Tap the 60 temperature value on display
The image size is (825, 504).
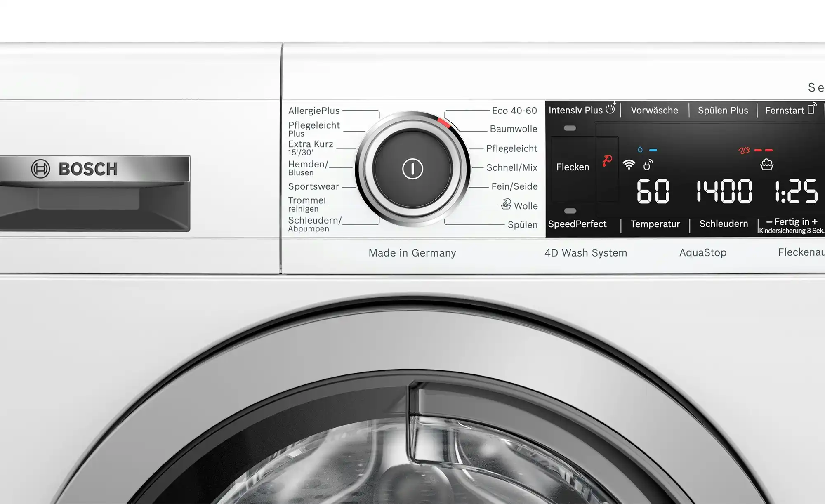tap(653, 191)
